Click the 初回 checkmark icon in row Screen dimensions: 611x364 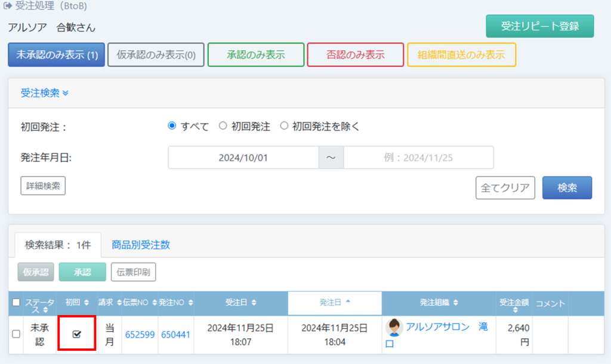(x=76, y=334)
